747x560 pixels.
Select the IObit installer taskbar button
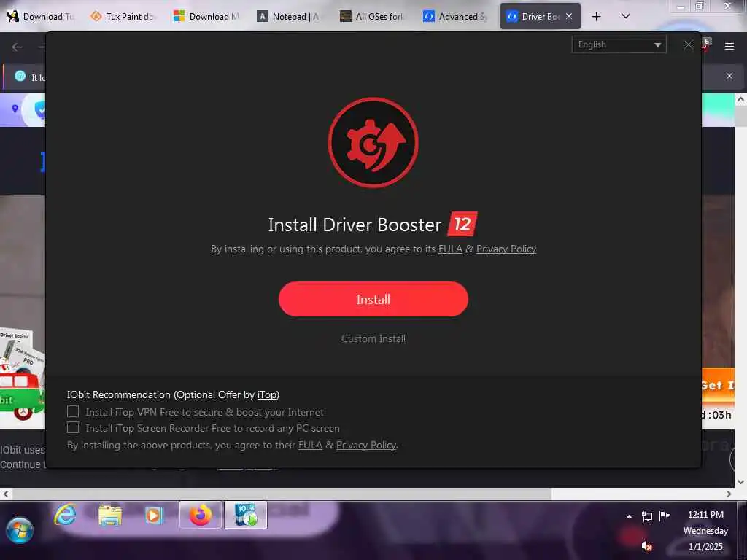tap(246, 515)
